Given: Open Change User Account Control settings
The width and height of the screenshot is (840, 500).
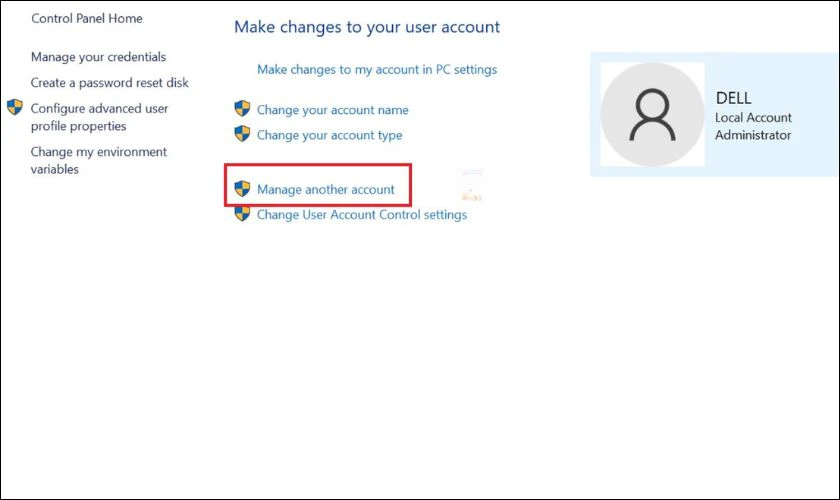Looking at the screenshot, I should point(362,214).
